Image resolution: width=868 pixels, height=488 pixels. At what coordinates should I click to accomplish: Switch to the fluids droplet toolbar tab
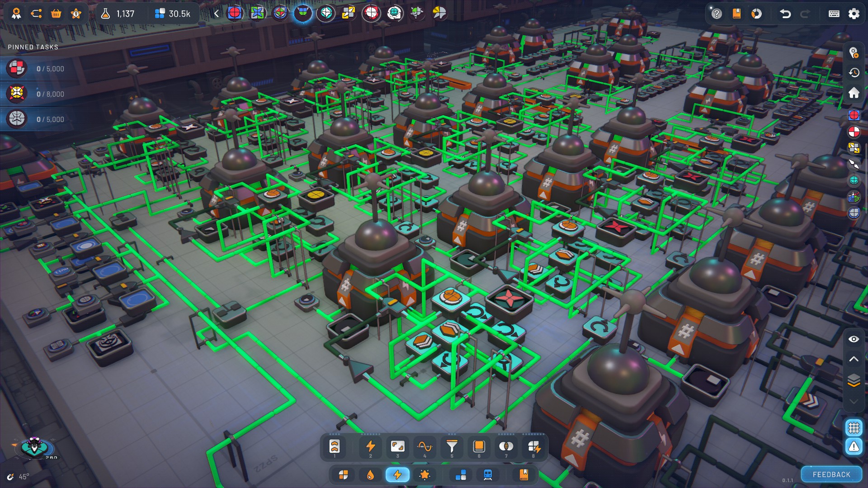(x=370, y=475)
